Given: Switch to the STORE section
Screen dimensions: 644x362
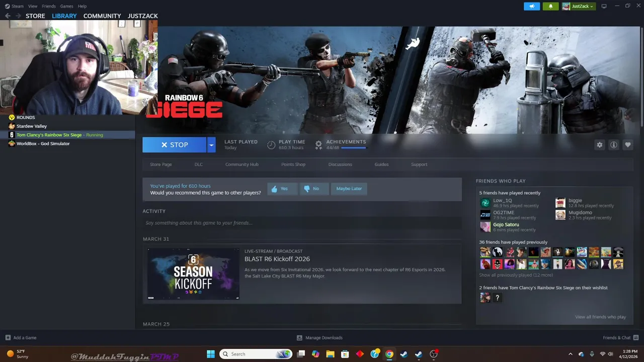Looking at the screenshot, I should (x=35, y=16).
